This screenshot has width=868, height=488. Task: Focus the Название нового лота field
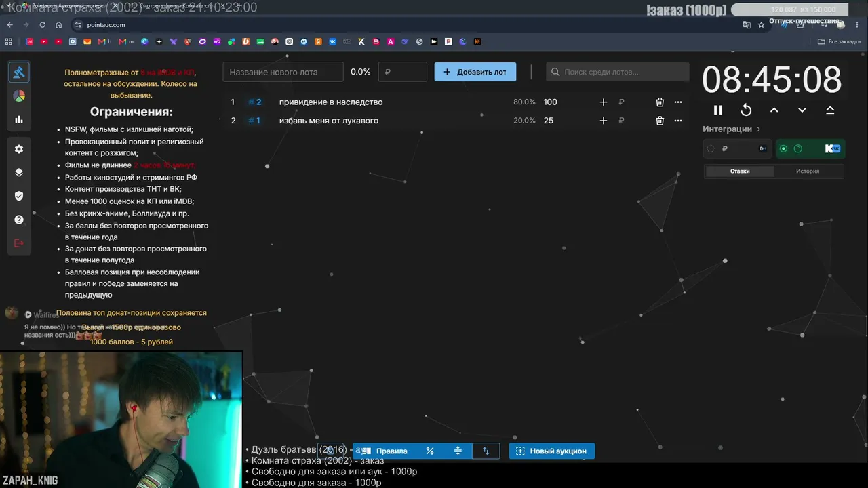click(x=283, y=72)
